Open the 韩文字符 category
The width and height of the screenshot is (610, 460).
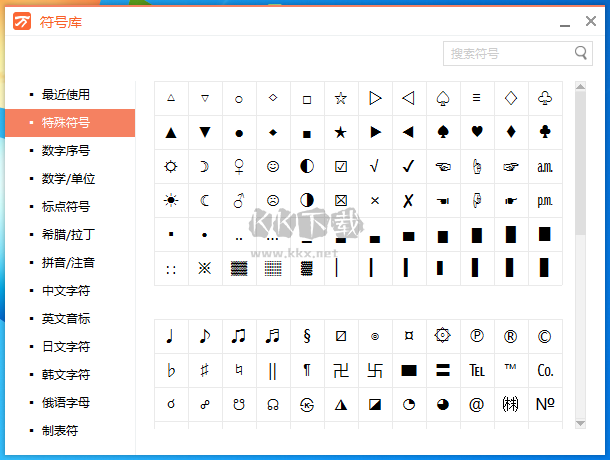[70, 375]
